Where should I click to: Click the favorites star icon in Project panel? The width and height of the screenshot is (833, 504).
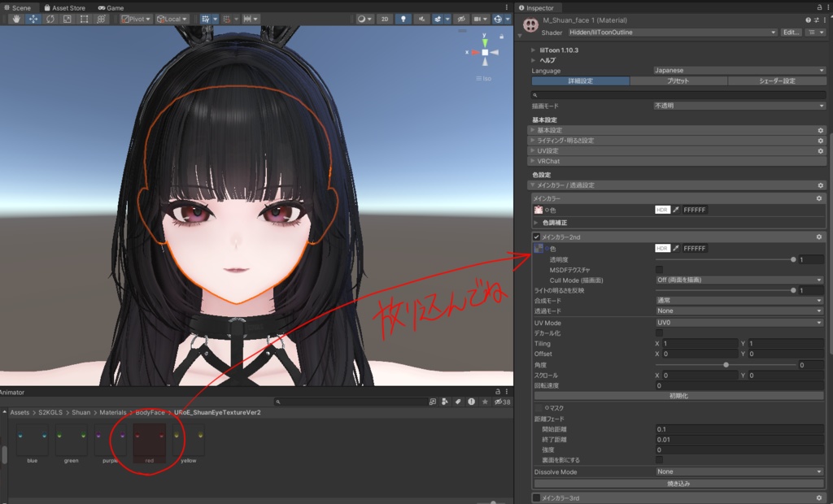(485, 402)
